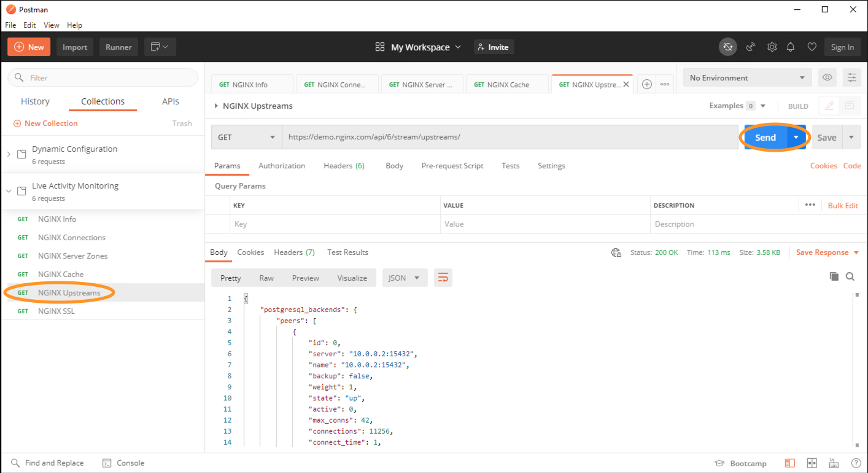Open the settings gear icon
This screenshot has width=868, height=473.
[772, 47]
